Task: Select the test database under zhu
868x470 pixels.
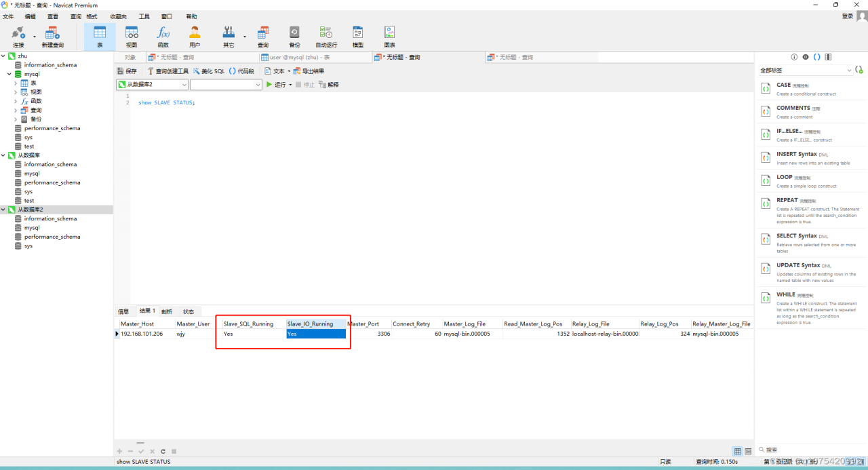Action: click(29, 146)
